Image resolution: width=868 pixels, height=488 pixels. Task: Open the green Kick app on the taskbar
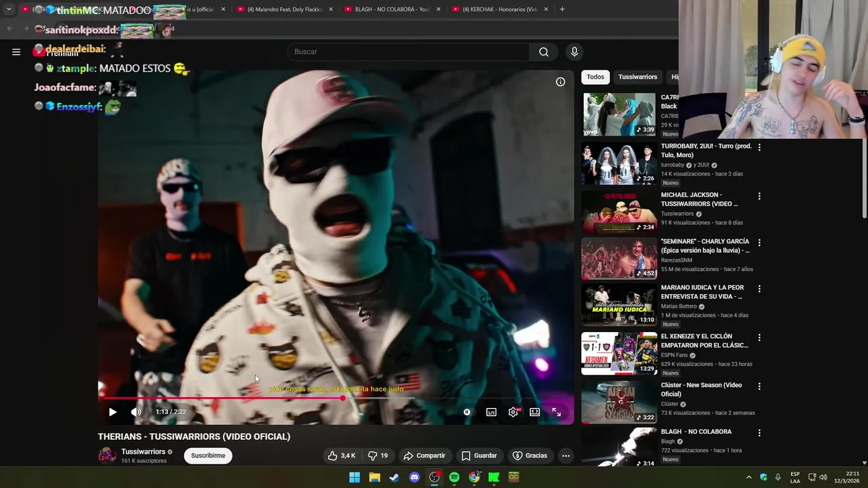point(494,477)
